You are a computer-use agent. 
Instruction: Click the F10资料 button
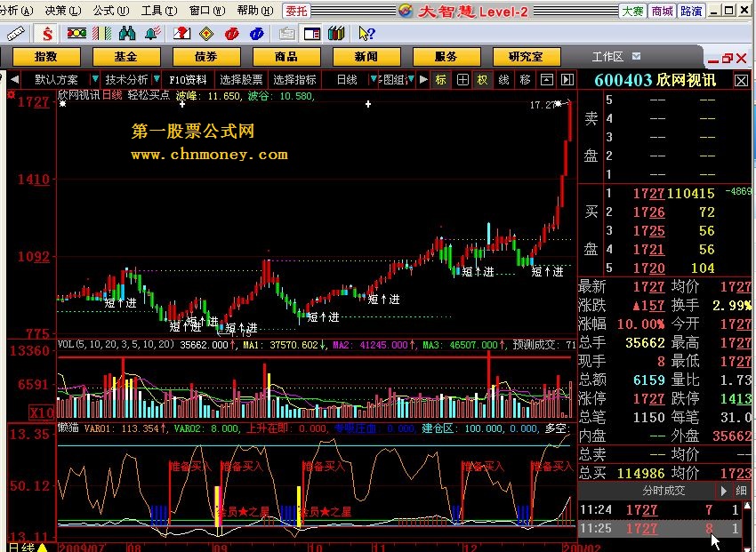[x=188, y=79]
